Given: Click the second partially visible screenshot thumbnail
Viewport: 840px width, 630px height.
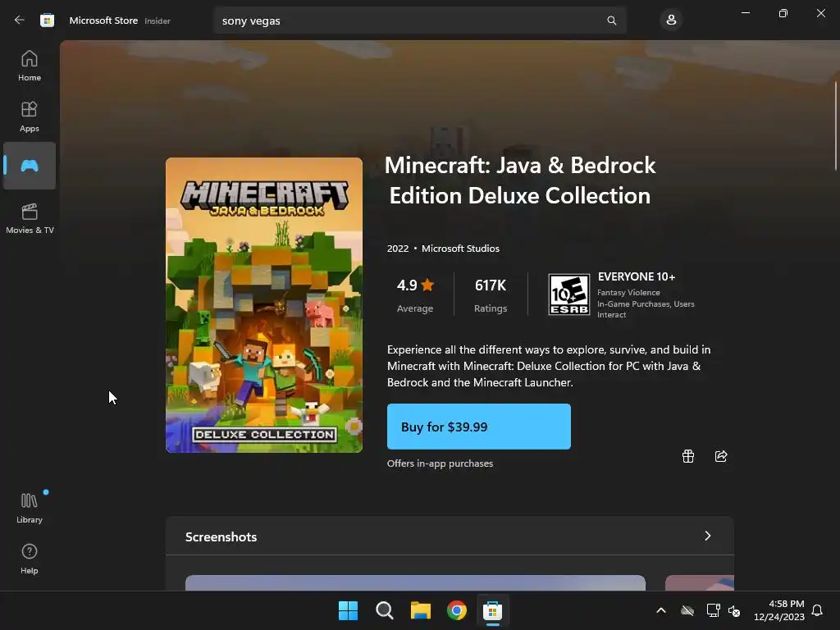Looking at the screenshot, I should [700, 583].
